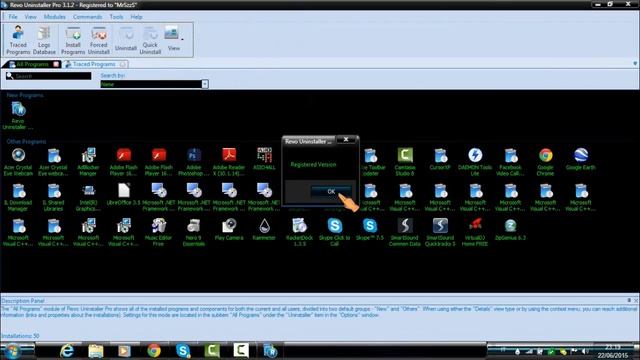This screenshot has width=640, height=360.
Task: Select the AdBlocker Manger program
Action: tap(88, 162)
